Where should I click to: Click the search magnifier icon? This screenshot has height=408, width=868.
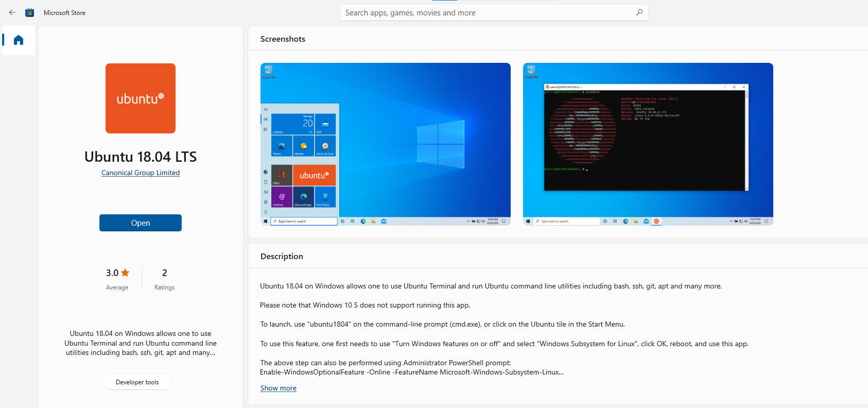pyautogui.click(x=639, y=12)
